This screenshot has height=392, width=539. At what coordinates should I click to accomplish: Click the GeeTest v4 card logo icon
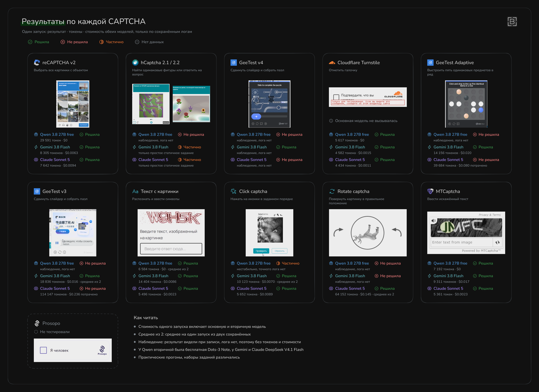point(234,62)
